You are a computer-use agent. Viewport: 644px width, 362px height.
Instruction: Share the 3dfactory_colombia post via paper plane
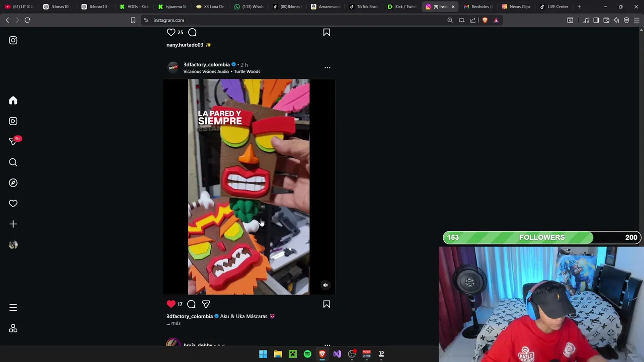[206, 304]
